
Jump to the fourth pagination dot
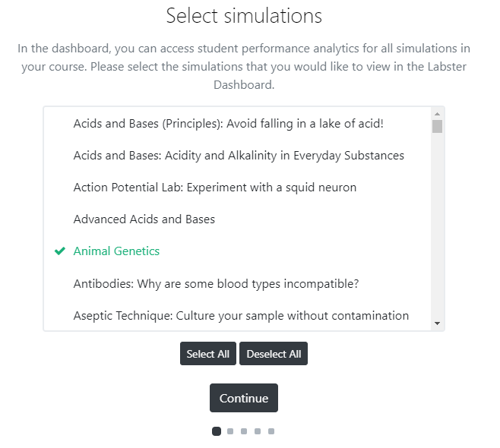pos(258,431)
